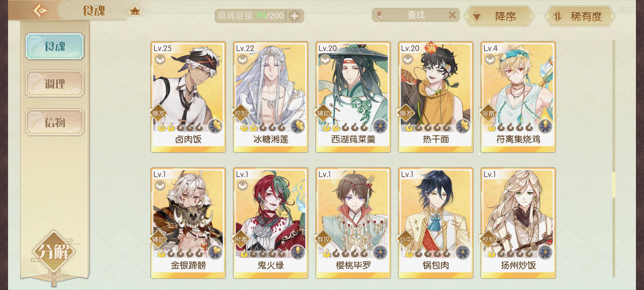The width and height of the screenshot is (644, 290).
Task: Click the 控制 role tag on 冰糖湘莲
Action: pos(240,113)
